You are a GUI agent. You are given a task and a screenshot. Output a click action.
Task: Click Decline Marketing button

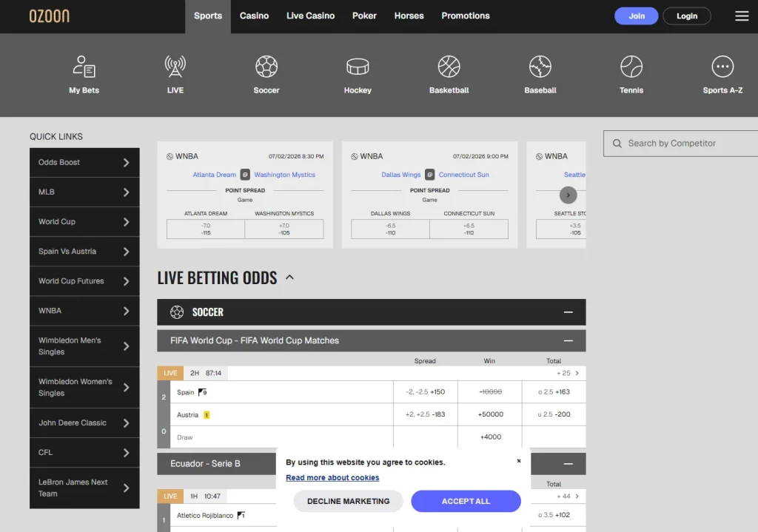[x=349, y=502]
